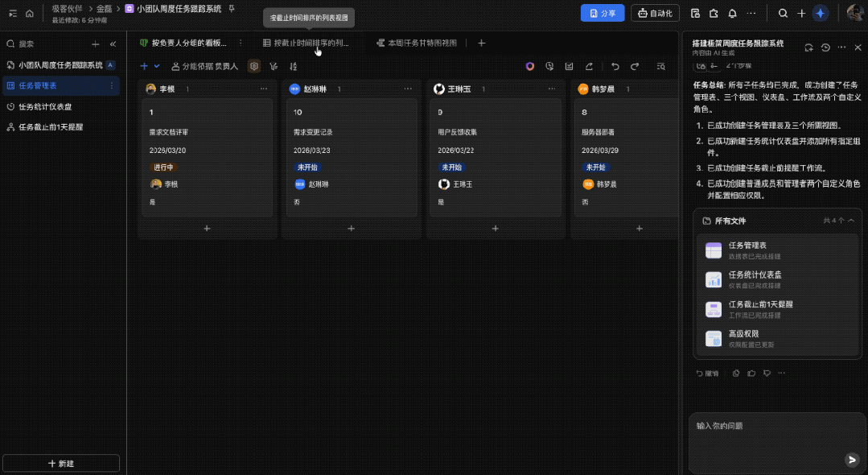Click the undo arrow in view toolbar
The image size is (868, 475).
pyautogui.click(x=615, y=66)
